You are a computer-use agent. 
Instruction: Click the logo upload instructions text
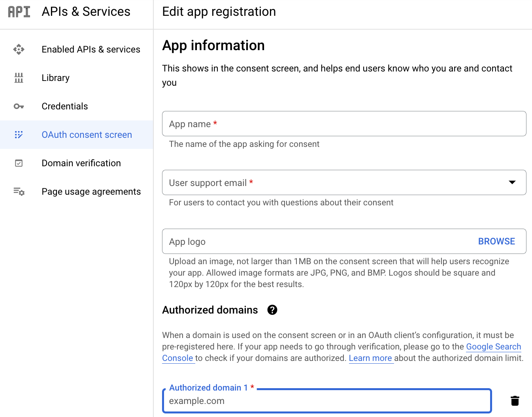339,273
